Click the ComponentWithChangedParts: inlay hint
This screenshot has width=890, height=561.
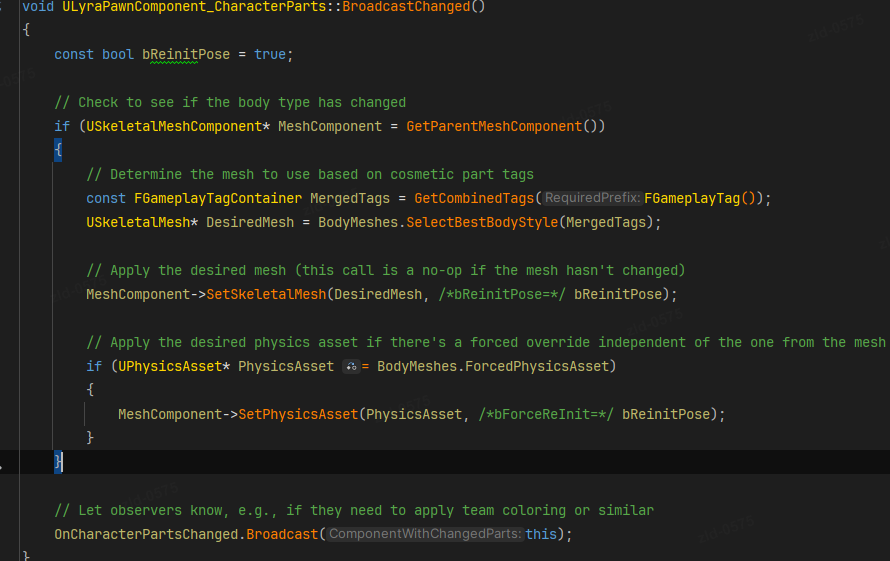pos(425,534)
